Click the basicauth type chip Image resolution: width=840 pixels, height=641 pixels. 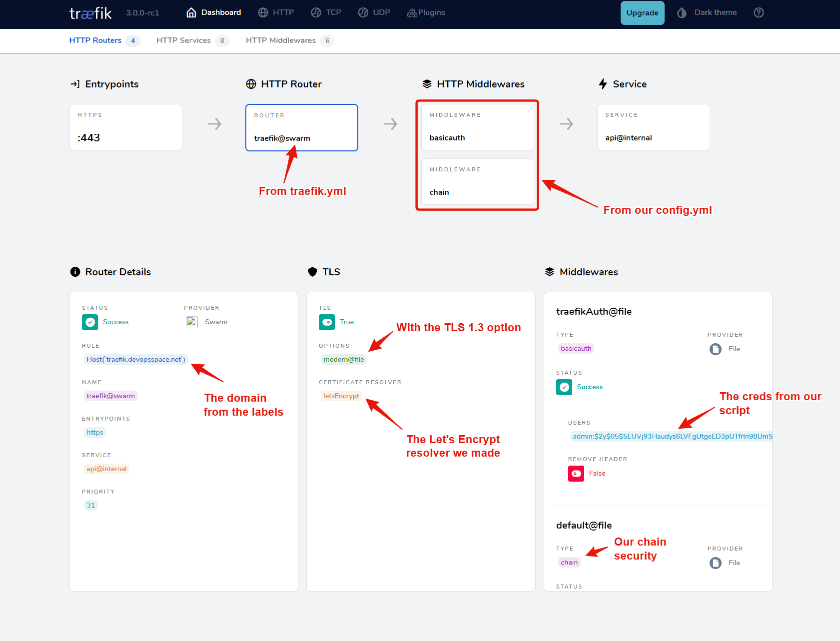576,349
